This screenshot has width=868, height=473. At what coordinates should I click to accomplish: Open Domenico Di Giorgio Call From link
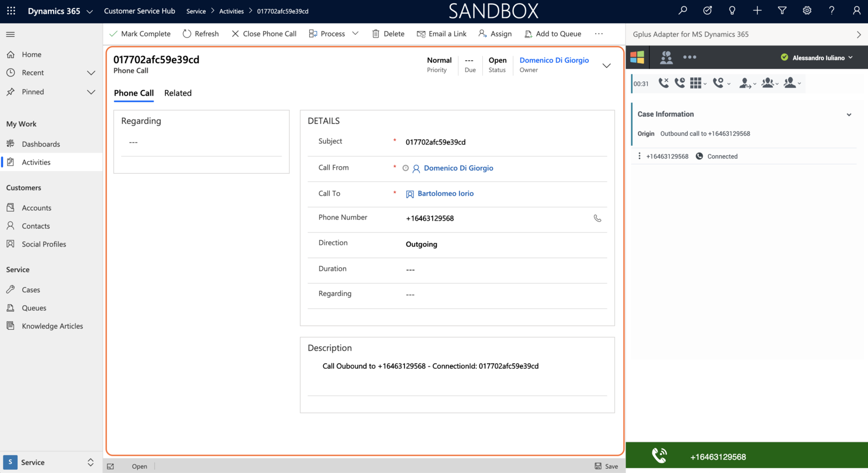[x=458, y=168]
